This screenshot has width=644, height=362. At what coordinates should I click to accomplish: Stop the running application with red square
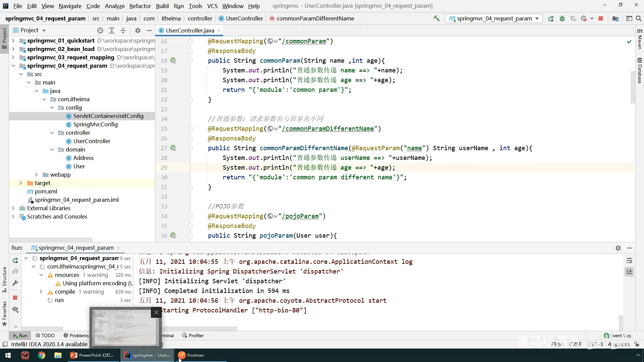click(x=601, y=18)
